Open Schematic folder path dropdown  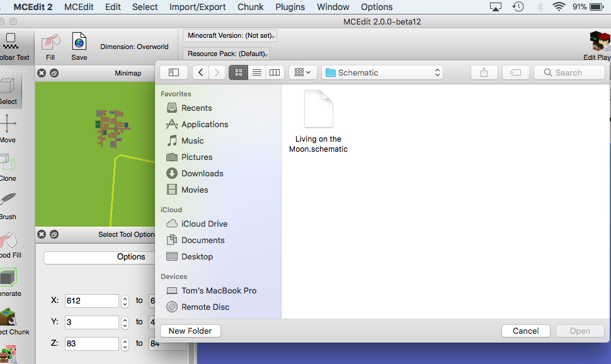coord(382,72)
